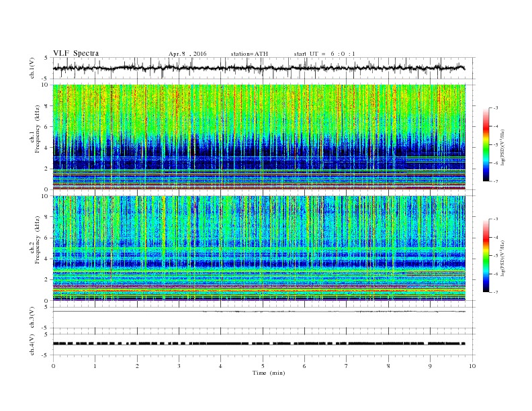The height and width of the screenshot is (411, 532).
Task: Click the "-5" tick on ch.1 color bar
Action: [495, 145]
